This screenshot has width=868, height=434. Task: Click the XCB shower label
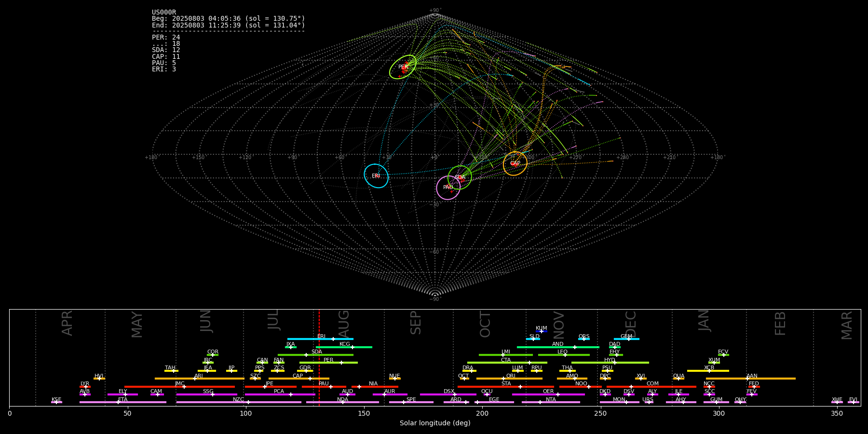click(x=709, y=368)
